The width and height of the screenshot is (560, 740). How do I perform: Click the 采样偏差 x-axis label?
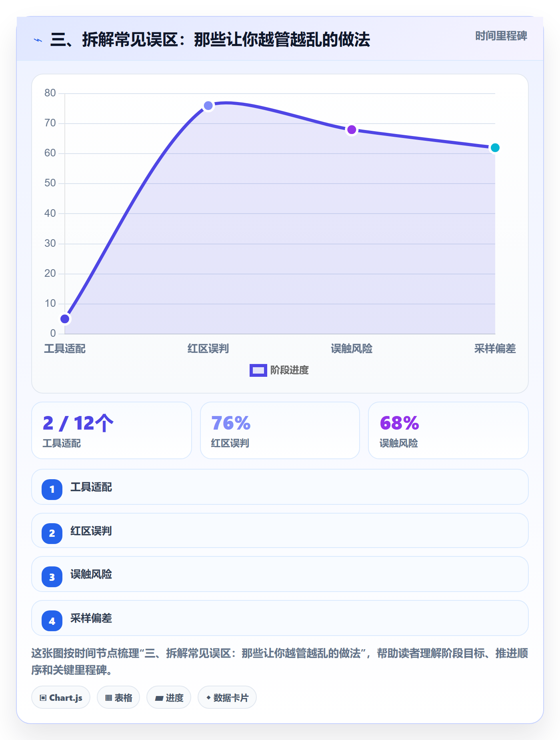click(x=495, y=349)
